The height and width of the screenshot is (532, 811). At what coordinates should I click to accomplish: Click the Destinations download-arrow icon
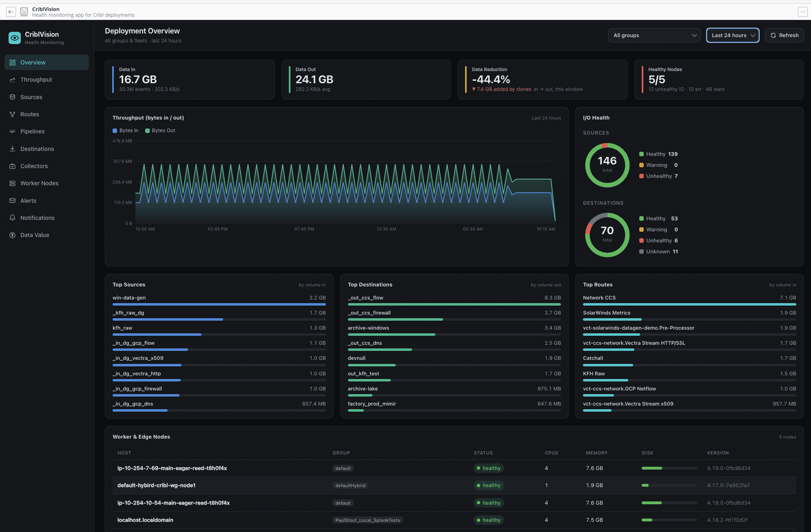pyautogui.click(x=13, y=149)
